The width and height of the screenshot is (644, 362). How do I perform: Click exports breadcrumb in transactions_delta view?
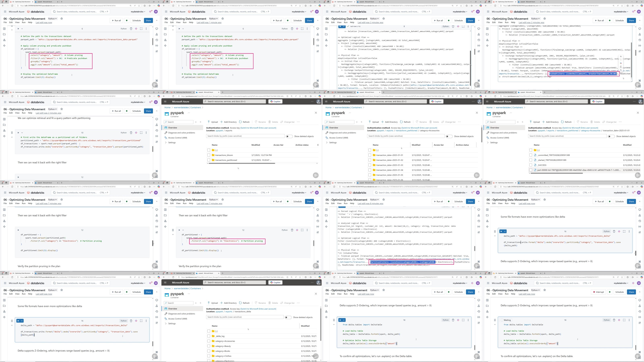(229, 312)
